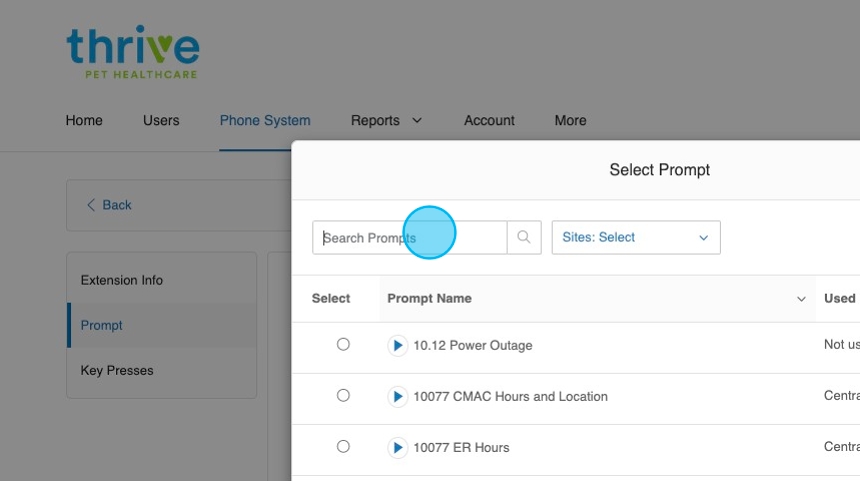Play the 10077 CMAC Hours and Location prompt
Image resolution: width=860 pixels, height=481 pixels.
pyautogui.click(x=397, y=397)
